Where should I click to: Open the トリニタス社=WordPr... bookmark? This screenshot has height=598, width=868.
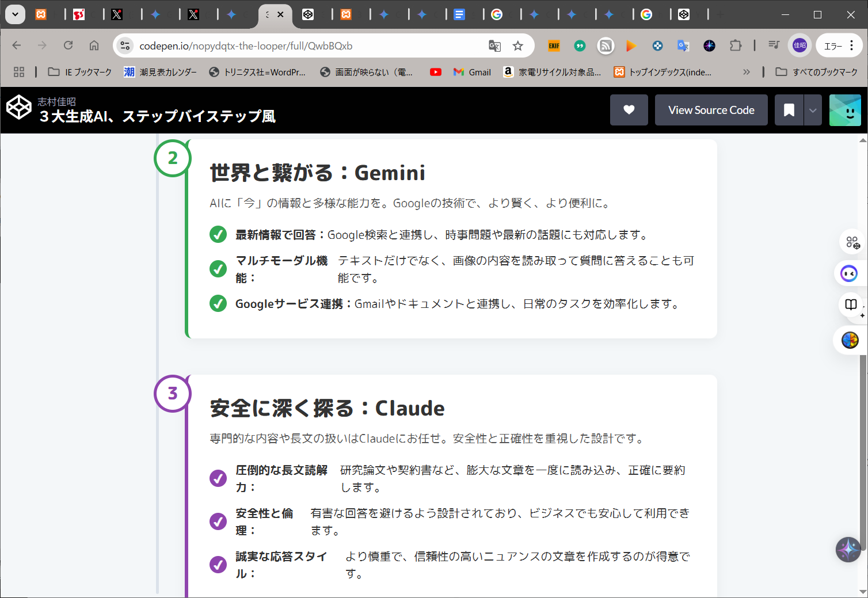[257, 72]
